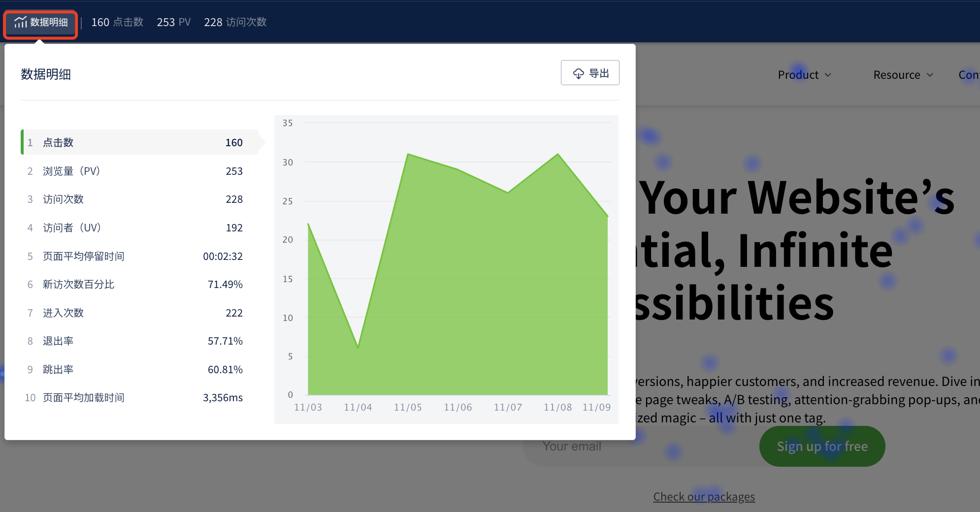Screen dimensions: 980x512
Task: Click the 253 PV summary in top bar
Action: [x=173, y=22]
